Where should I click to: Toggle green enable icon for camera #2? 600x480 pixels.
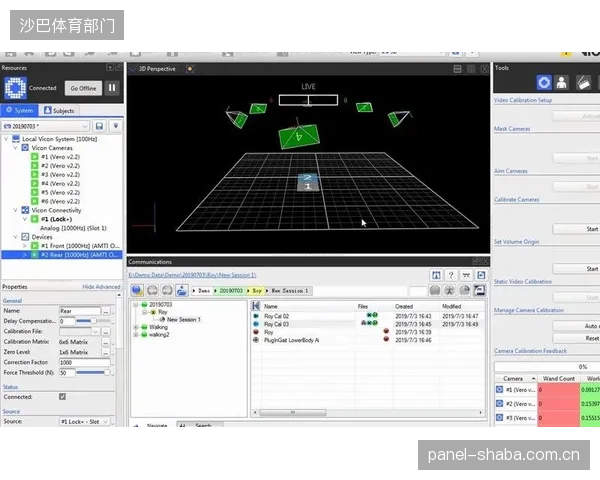coord(34,165)
